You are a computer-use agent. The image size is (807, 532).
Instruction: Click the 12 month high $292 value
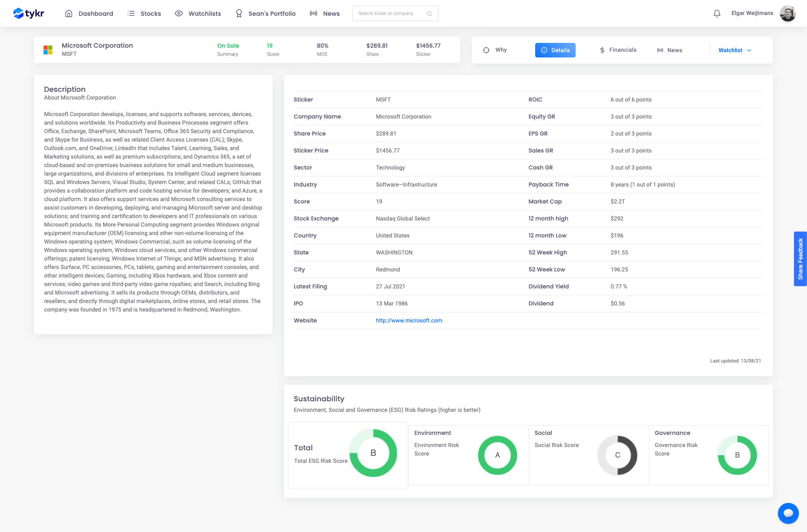point(617,218)
